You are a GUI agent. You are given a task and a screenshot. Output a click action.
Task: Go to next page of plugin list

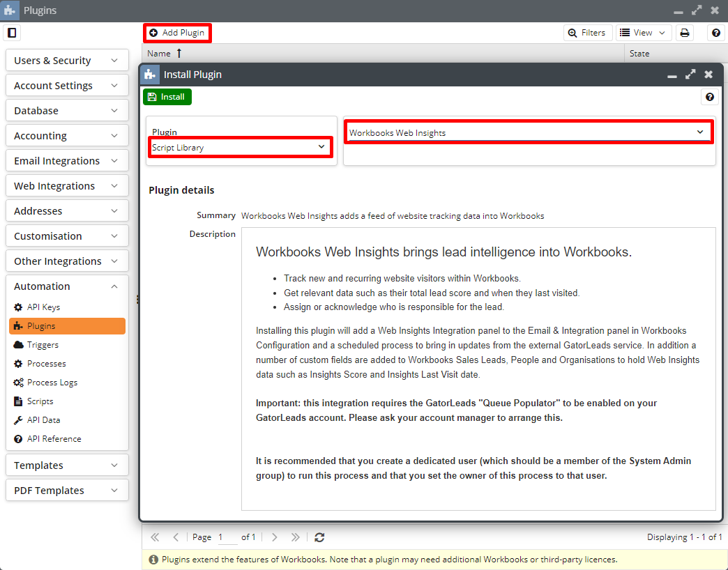pos(274,537)
